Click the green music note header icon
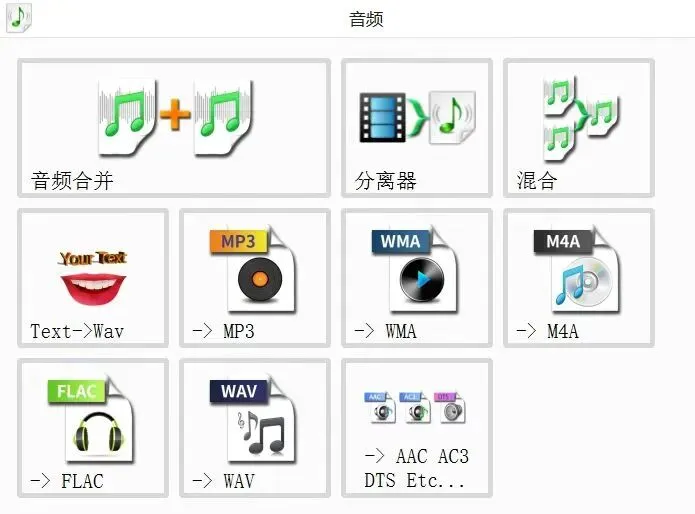The width and height of the screenshot is (695, 514). [19, 17]
